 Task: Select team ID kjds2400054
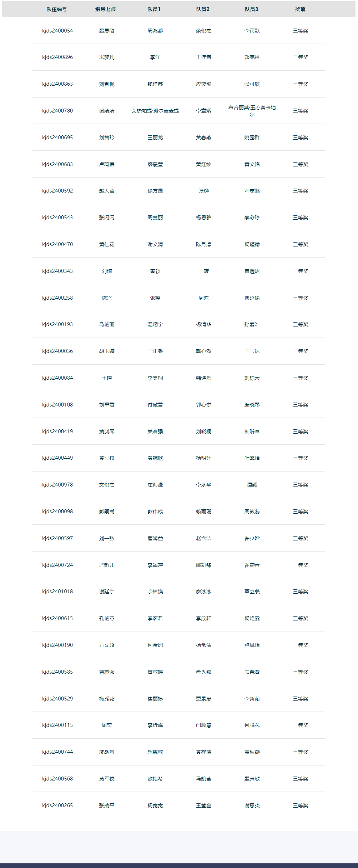point(57,31)
